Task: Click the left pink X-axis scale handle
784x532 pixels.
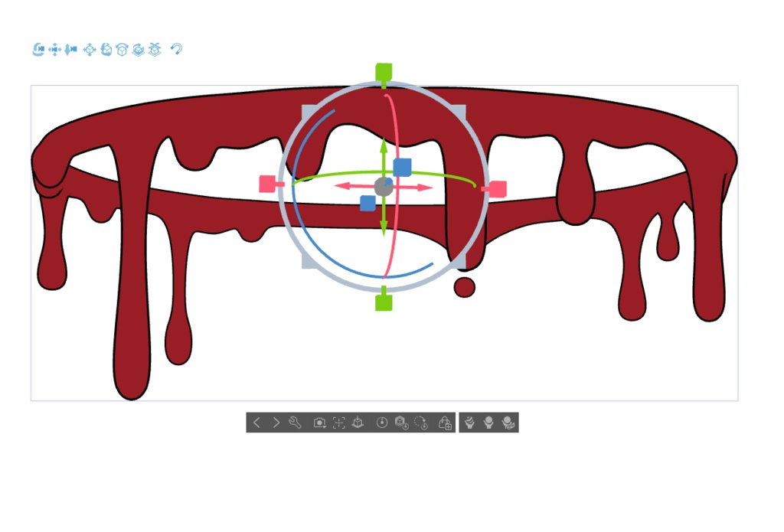Action: (x=267, y=184)
